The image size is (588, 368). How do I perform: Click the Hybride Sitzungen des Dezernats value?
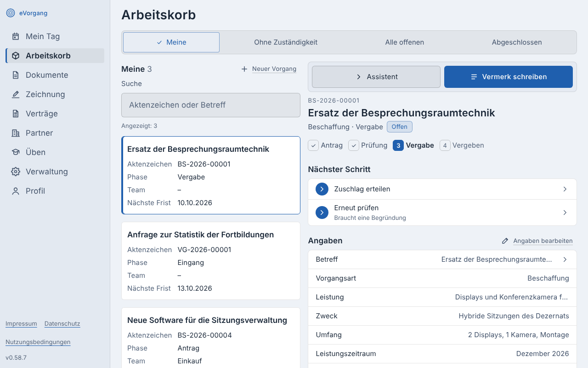coord(514,316)
